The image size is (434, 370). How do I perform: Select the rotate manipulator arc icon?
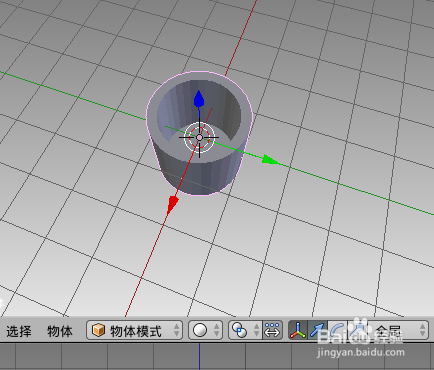(x=337, y=330)
